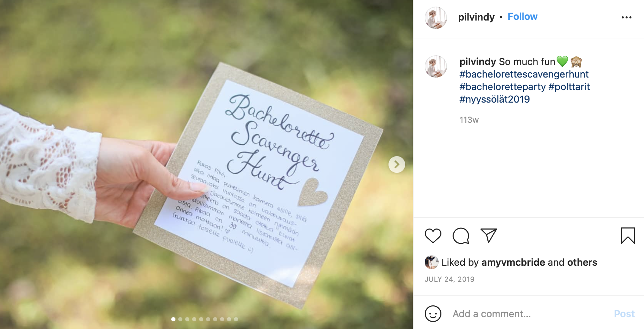Like the post with the heart icon
Image resolution: width=644 pixels, height=329 pixels.
click(x=433, y=236)
